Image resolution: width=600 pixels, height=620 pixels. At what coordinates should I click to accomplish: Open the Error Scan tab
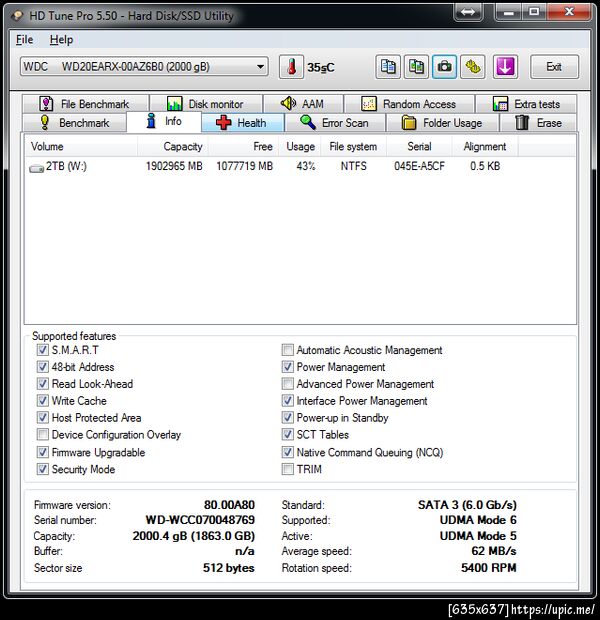pyautogui.click(x=335, y=123)
